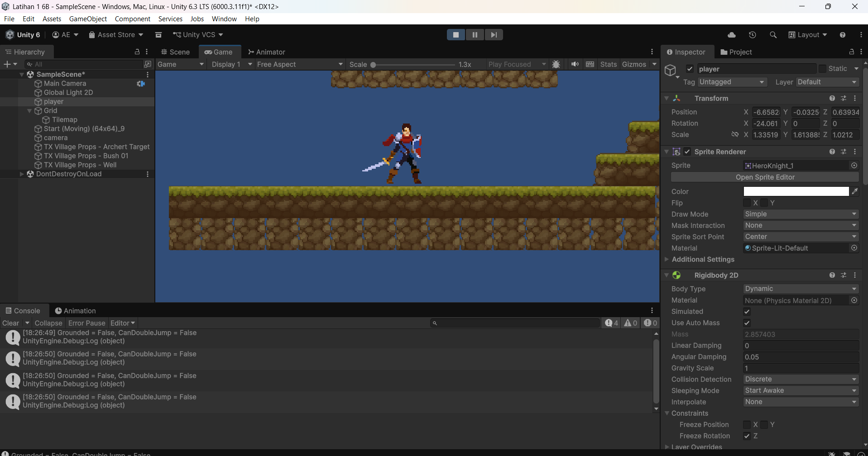This screenshot has width=868, height=456.
Task: Disable the Sprite Renderer component checkbox
Action: (687, 152)
